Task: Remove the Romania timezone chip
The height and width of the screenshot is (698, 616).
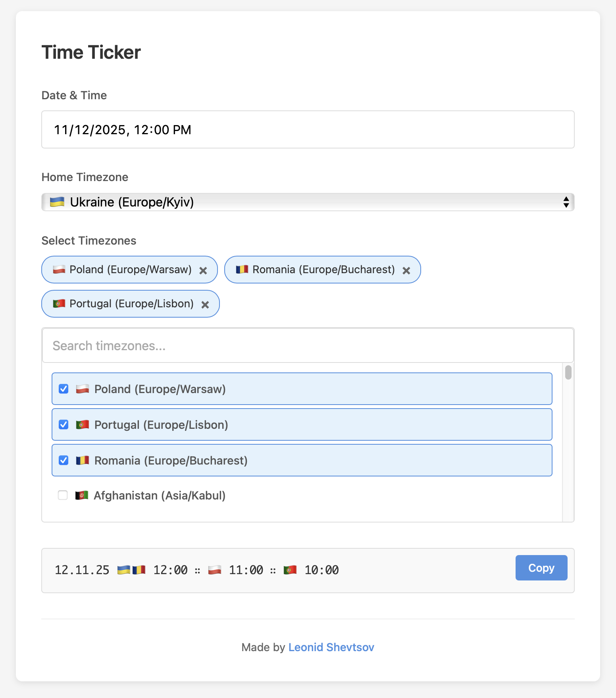Action: click(x=406, y=270)
